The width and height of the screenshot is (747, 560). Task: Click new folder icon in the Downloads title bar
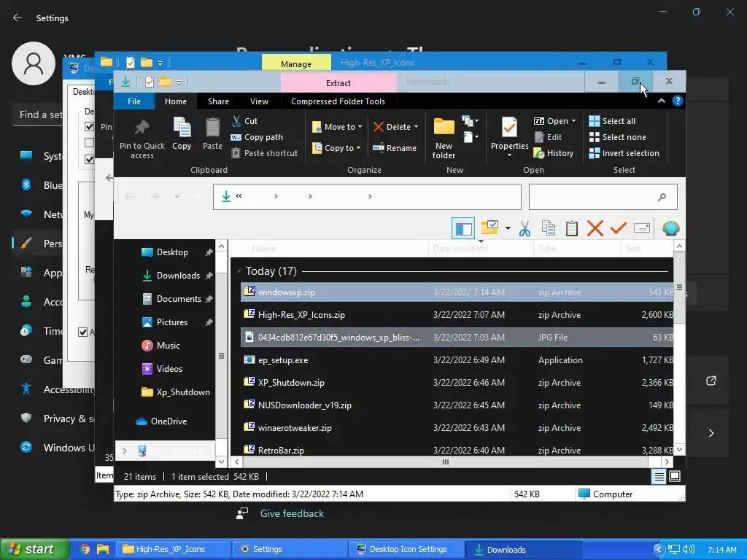pos(166,82)
